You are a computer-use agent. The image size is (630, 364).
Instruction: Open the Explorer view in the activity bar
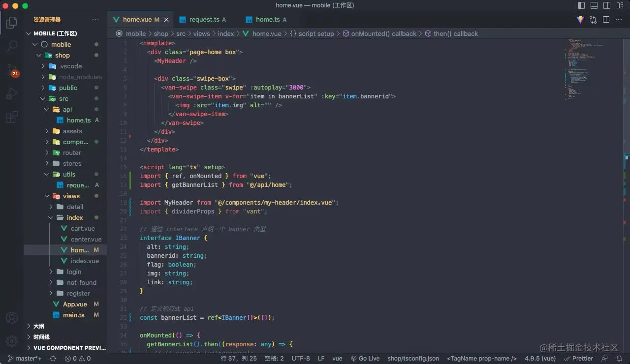(x=11, y=22)
